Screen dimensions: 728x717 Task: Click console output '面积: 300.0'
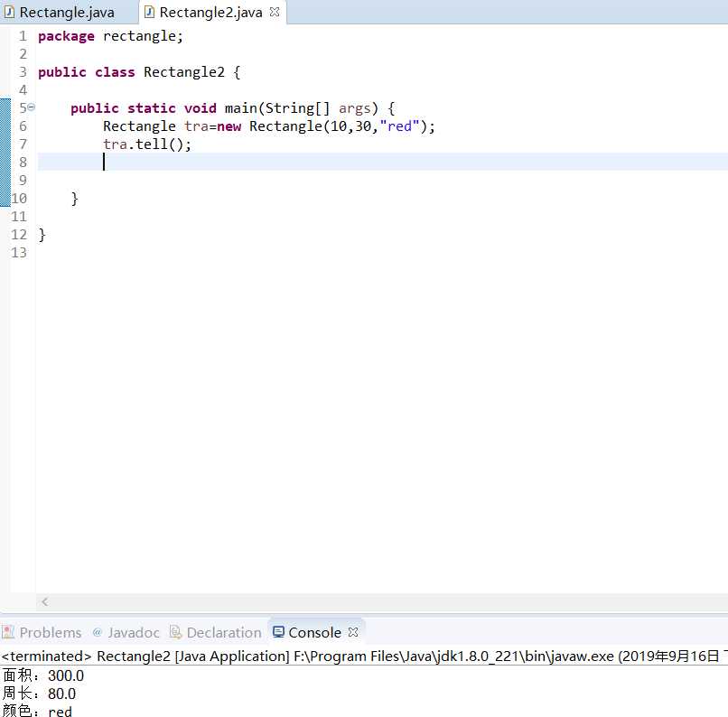pyautogui.click(x=43, y=675)
